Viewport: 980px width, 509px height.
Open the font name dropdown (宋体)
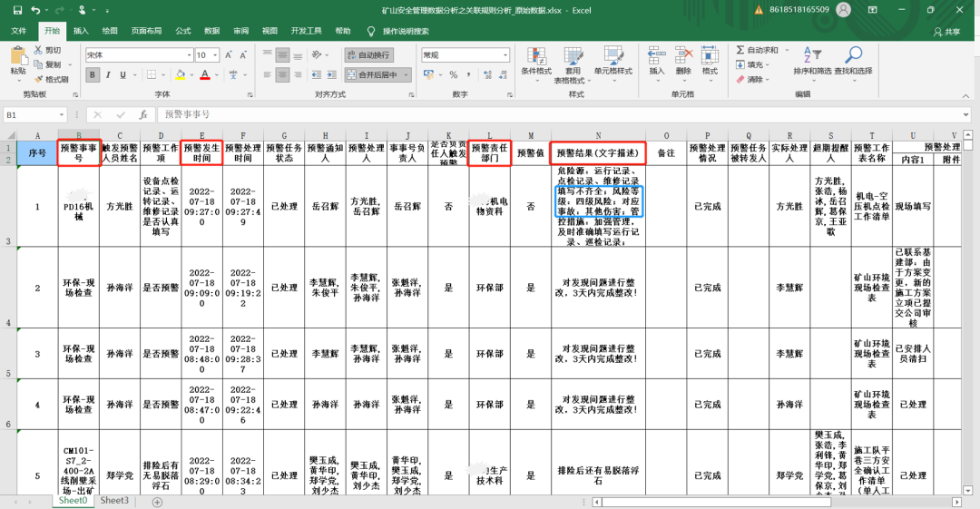[x=188, y=55]
